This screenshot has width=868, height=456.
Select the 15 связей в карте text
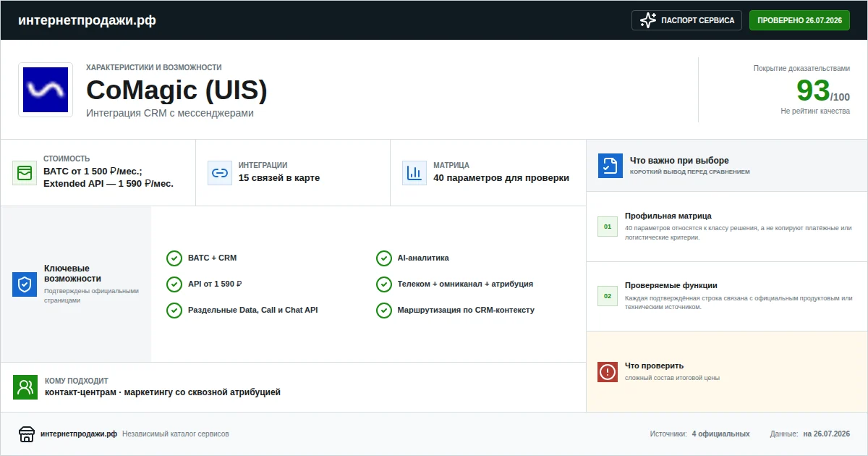click(279, 178)
